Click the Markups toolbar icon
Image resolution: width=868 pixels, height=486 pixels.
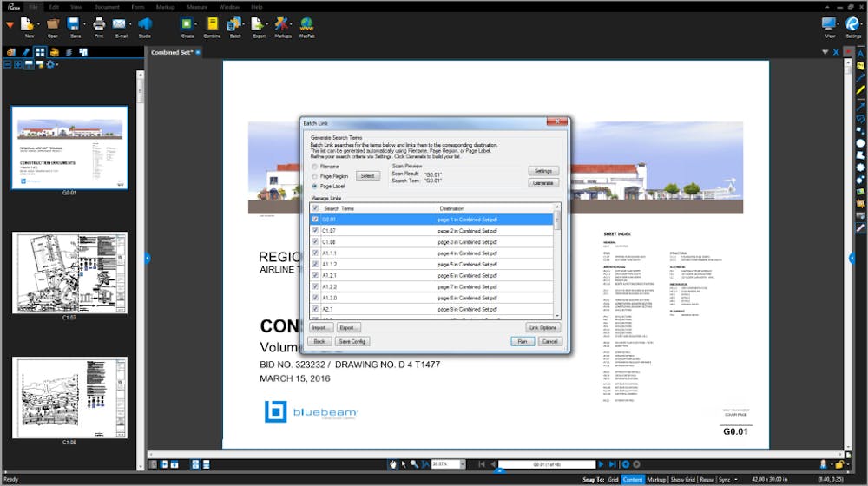[282, 23]
